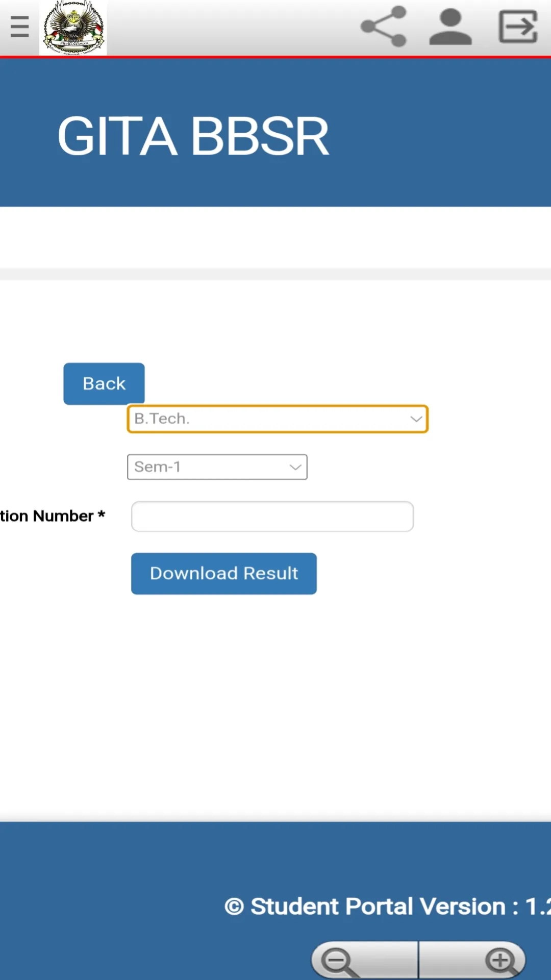Click the Download Result button

coord(223,574)
